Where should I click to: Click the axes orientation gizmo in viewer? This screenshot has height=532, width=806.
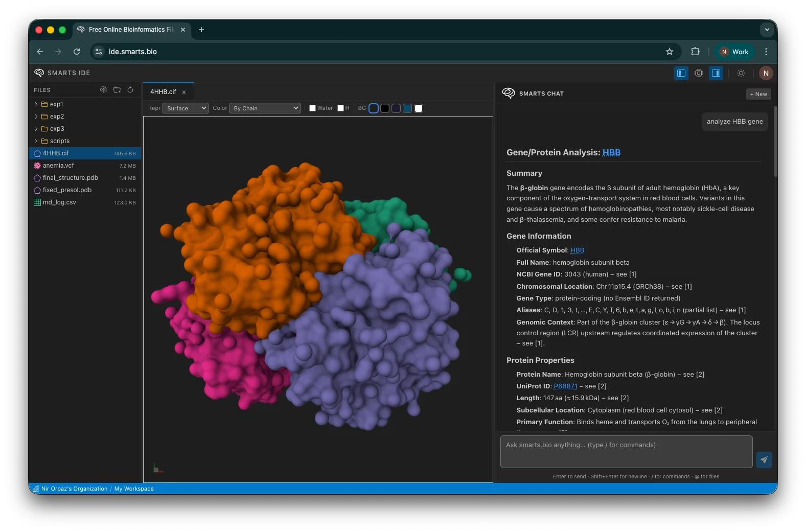pyautogui.click(x=157, y=468)
